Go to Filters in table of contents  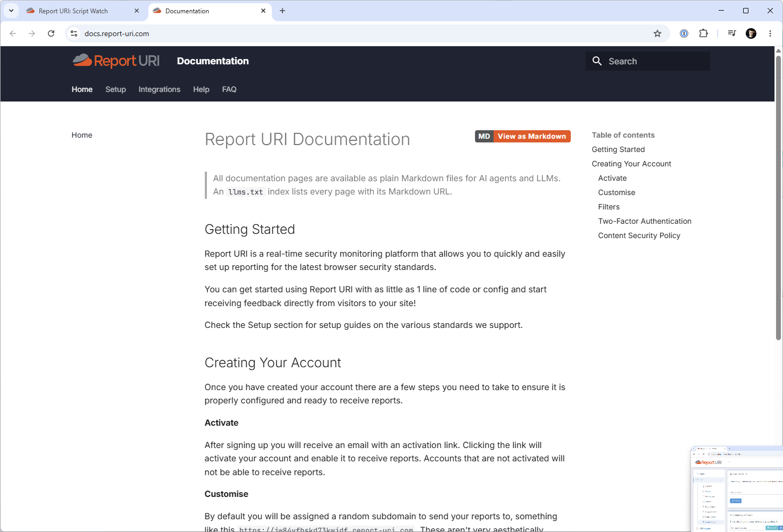[609, 207]
